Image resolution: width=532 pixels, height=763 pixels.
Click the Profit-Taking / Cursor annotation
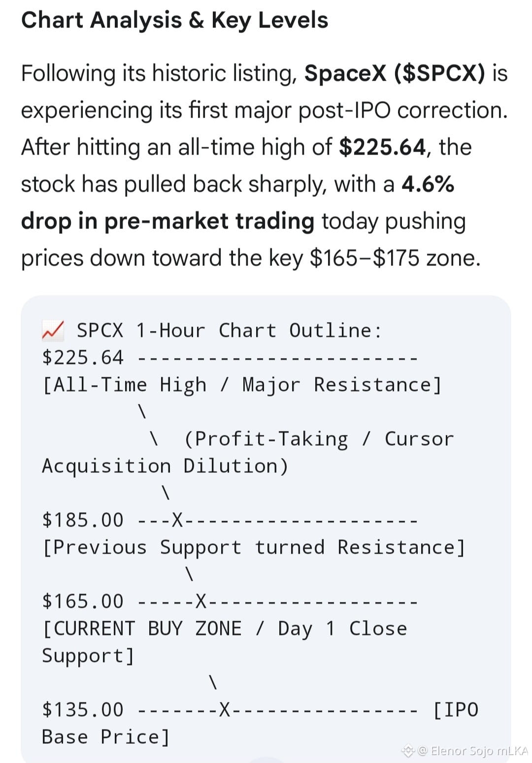pyautogui.click(x=319, y=439)
